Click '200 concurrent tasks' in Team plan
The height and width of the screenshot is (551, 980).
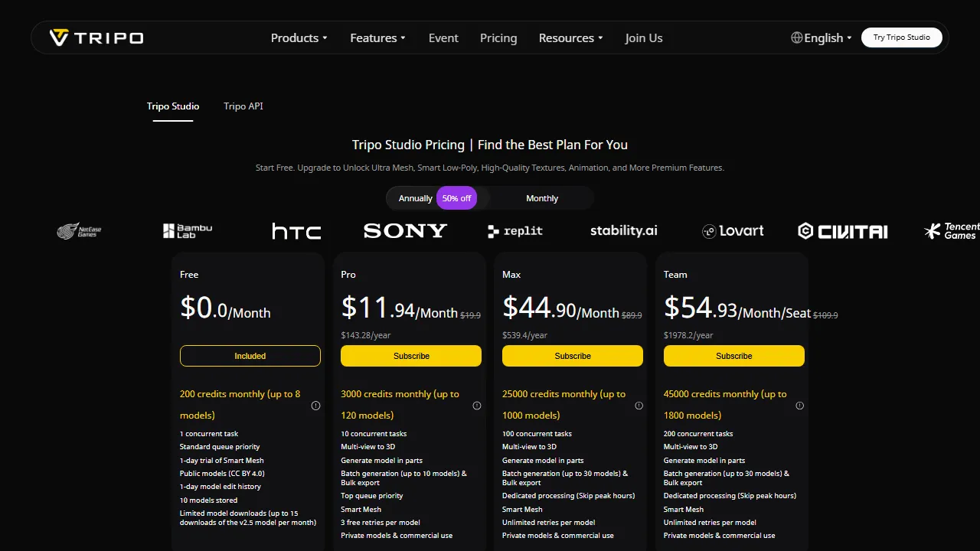coord(698,434)
